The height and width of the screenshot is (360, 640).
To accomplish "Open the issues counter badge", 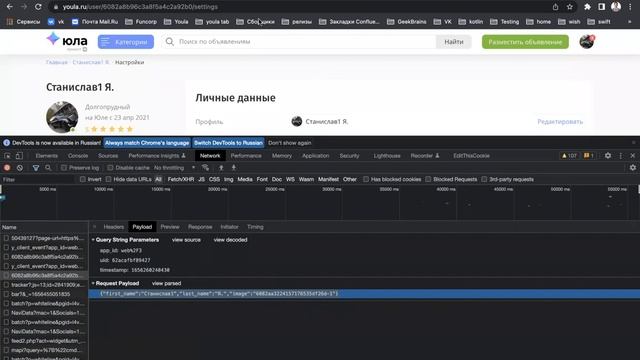I will [589, 156].
